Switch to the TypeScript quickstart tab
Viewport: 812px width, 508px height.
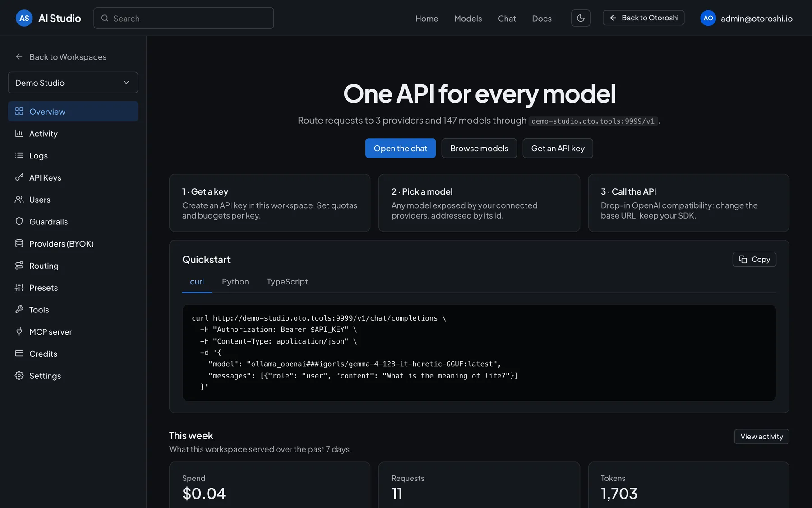pyautogui.click(x=287, y=282)
